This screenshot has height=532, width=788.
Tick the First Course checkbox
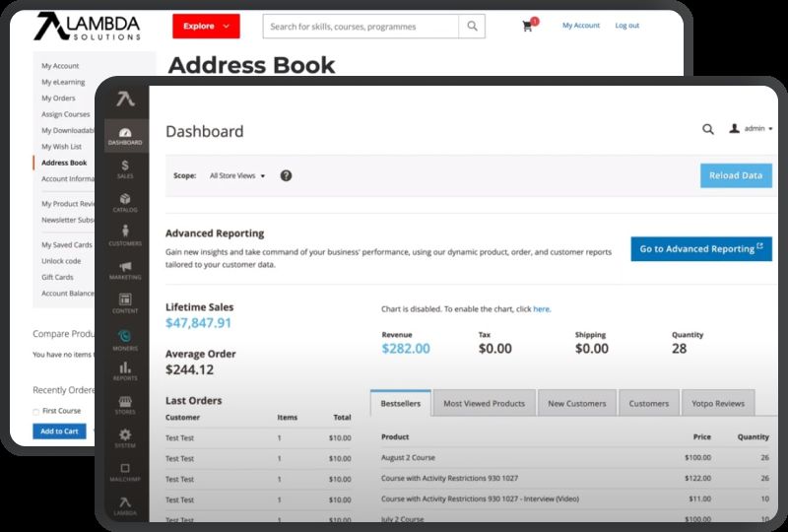35,411
